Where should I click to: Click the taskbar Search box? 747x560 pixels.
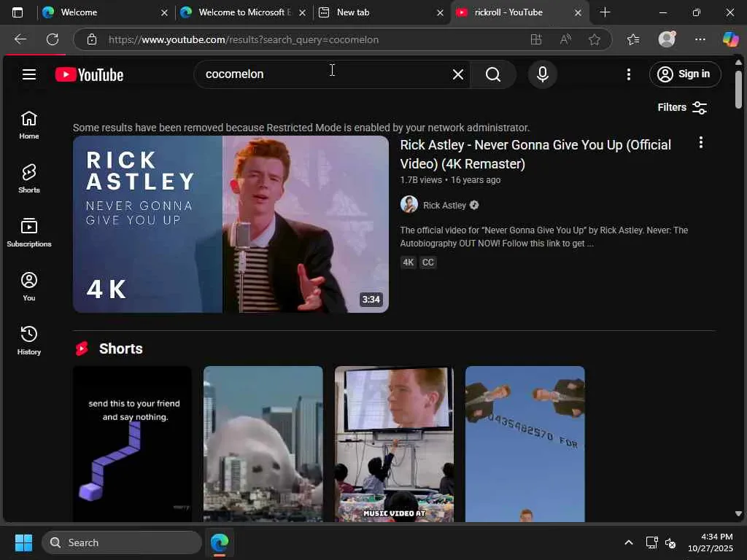pos(122,542)
